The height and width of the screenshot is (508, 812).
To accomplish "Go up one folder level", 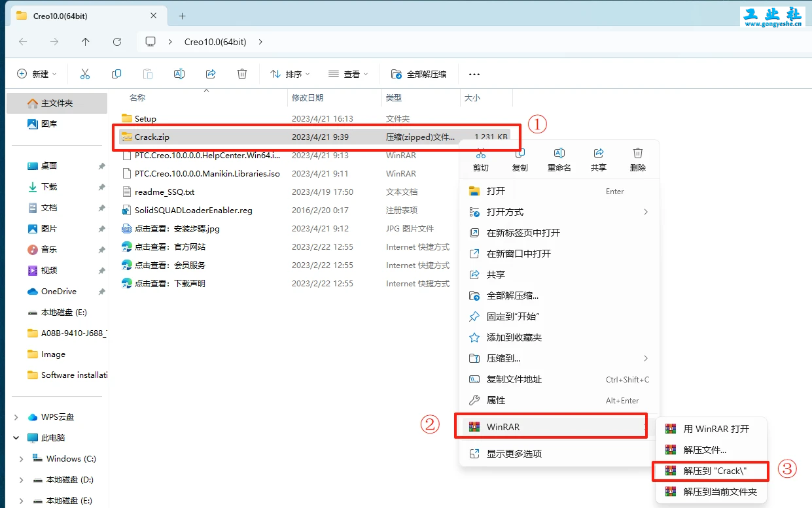I will 86,41.
